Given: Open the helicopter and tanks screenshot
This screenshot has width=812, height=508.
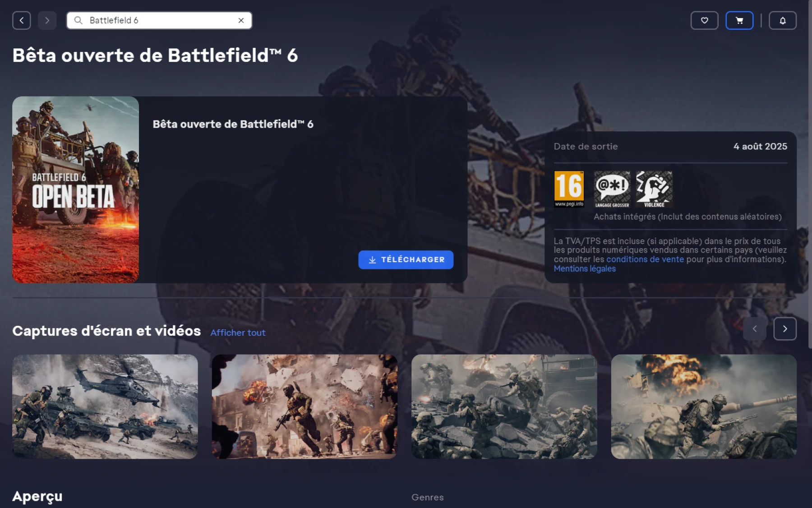Looking at the screenshot, I should (105, 406).
